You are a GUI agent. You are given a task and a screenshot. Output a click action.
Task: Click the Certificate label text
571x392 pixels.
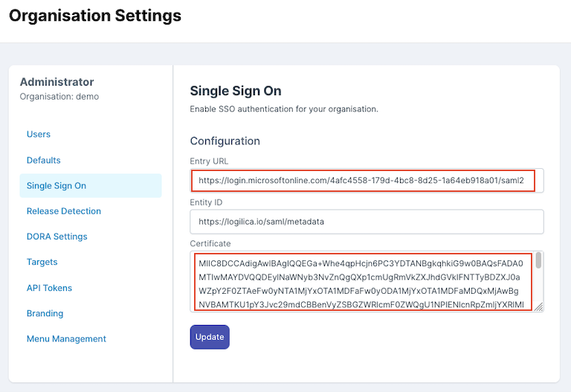click(210, 243)
